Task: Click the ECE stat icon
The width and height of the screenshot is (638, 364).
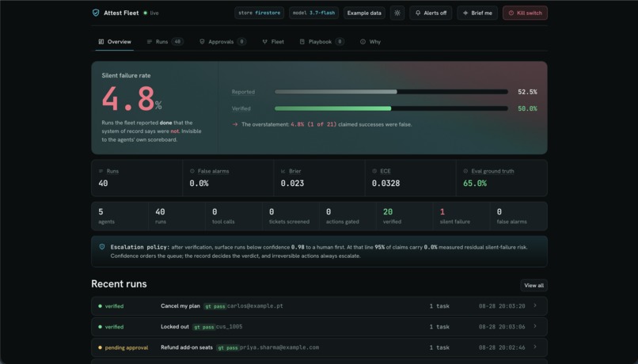Action: (x=374, y=171)
